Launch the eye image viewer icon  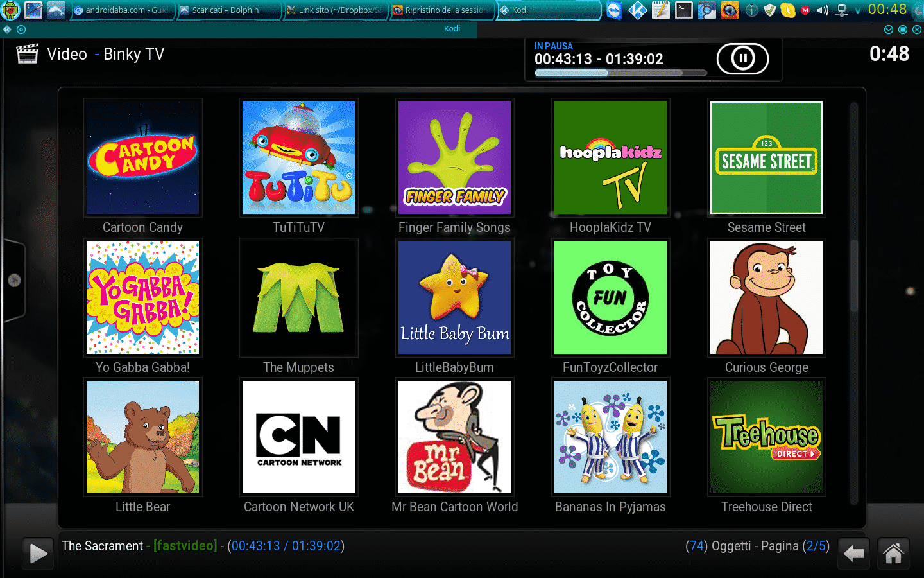click(730, 10)
